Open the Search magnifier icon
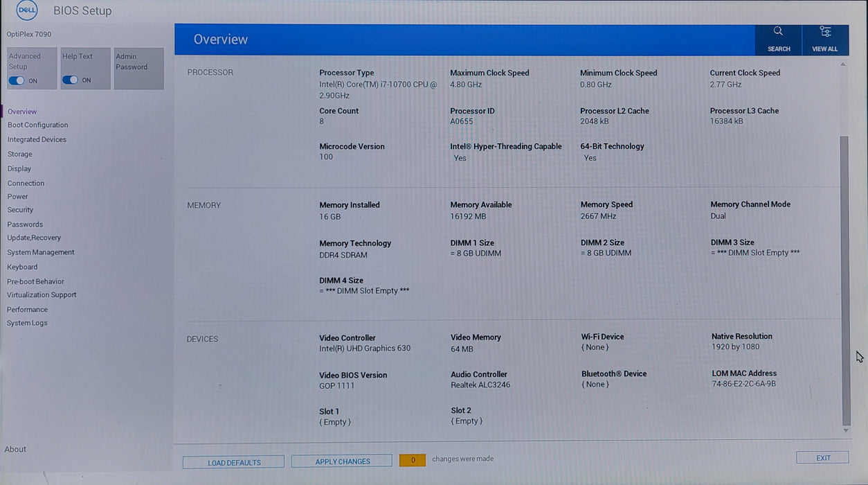The height and width of the screenshot is (485, 868). coord(778,31)
